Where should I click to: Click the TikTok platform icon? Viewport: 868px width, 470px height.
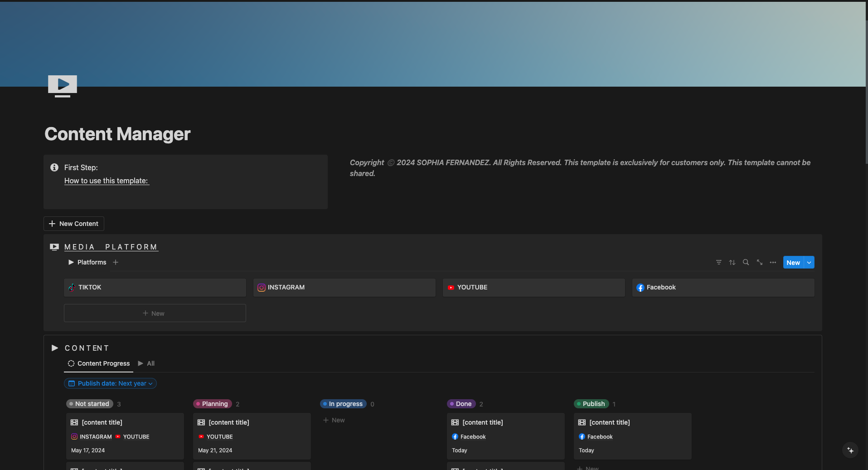(72, 287)
